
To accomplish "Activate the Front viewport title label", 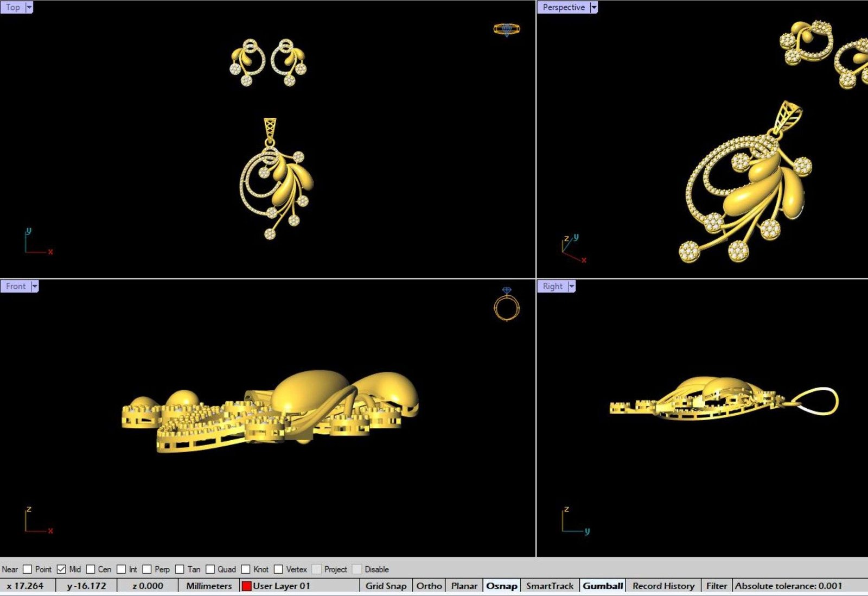I will (16, 286).
